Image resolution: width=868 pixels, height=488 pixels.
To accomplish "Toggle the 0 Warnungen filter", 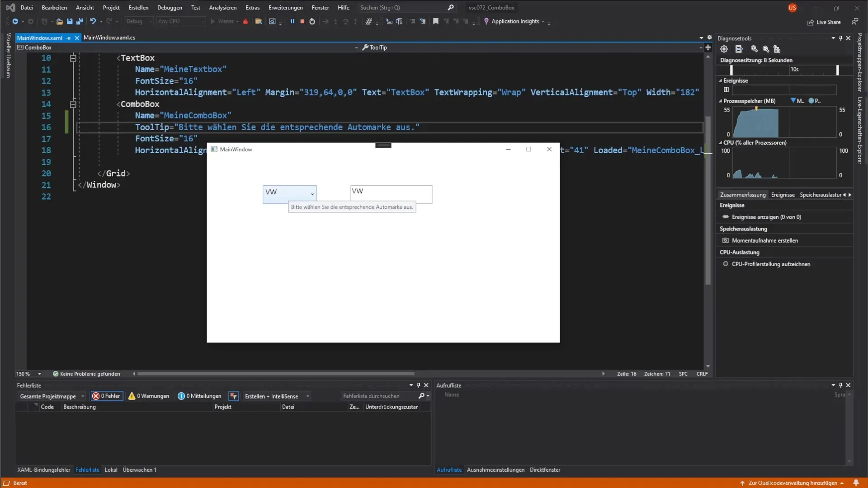I will [x=149, y=396].
